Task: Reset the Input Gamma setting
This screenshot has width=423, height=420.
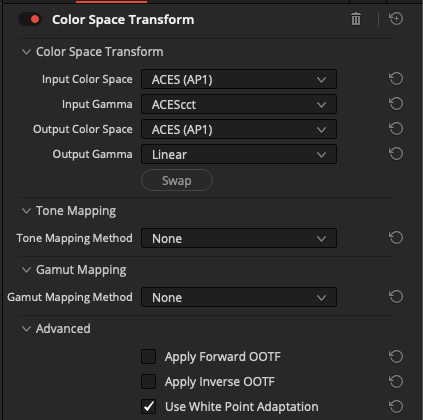Action: [396, 104]
